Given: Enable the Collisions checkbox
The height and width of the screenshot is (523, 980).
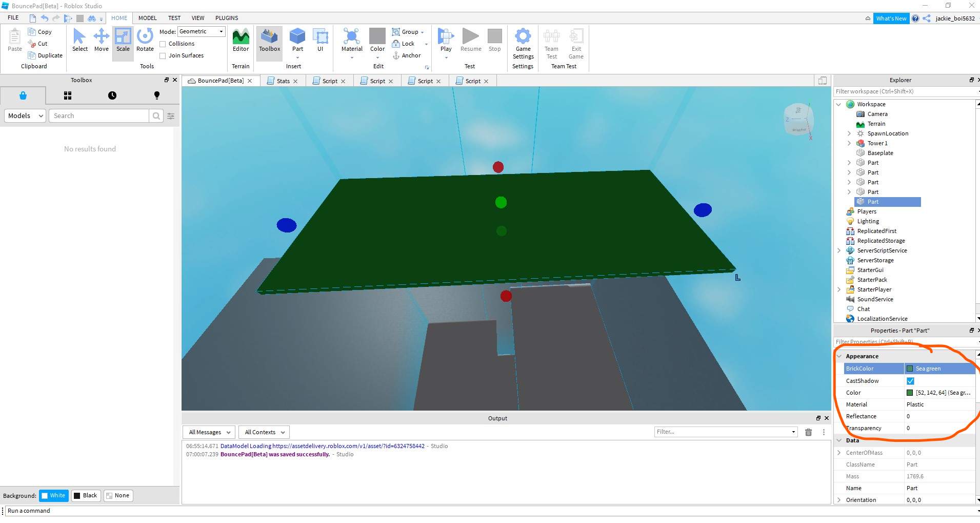Looking at the screenshot, I should click(163, 44).
